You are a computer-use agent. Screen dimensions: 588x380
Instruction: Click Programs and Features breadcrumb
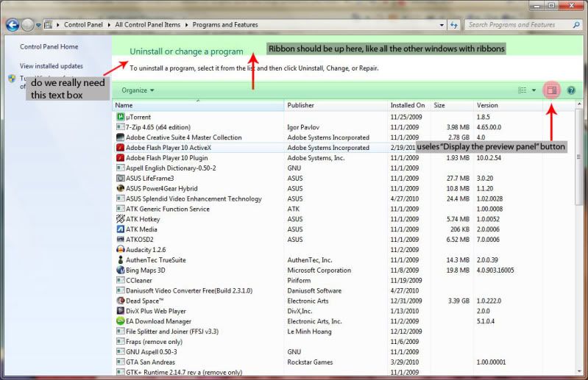coord(225,25)
